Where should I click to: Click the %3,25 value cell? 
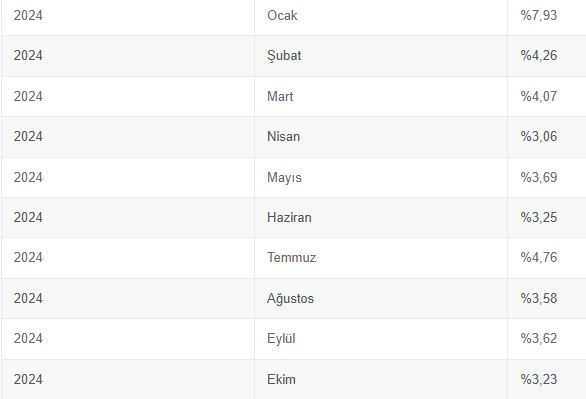point(547,217)
